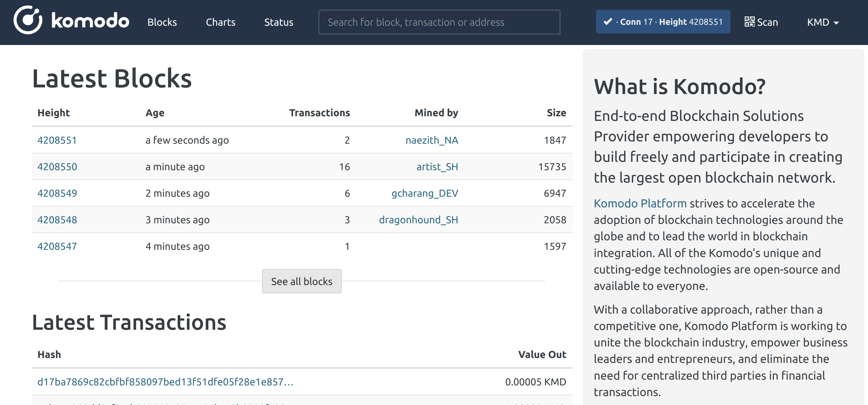Viewport: 868px width, 405px height.
Task: Open miner dragonhound_SH
Action: (x=418, y=220)
